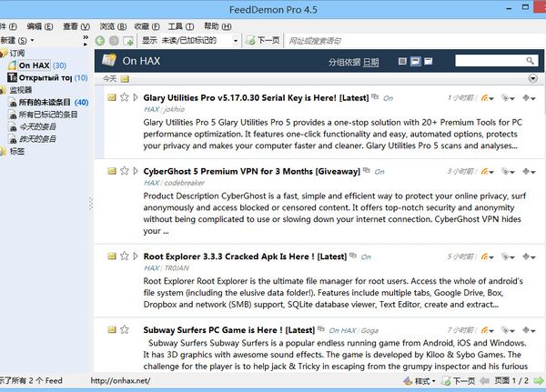Select the summary view layout icon
The width and height of the screenshot is (546, 392).
click(415, 61)
